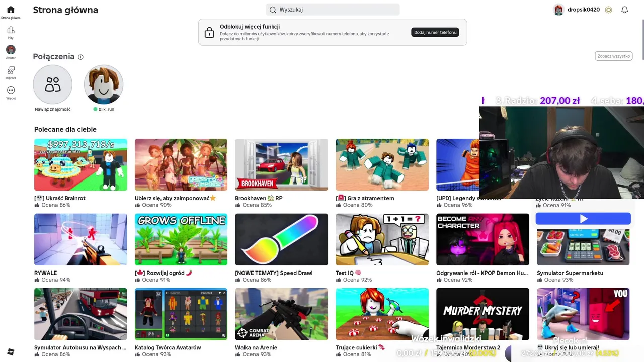644x362 pixels.
Task: Open the Hity charts sidebar icon
Action: coord(11,30)
